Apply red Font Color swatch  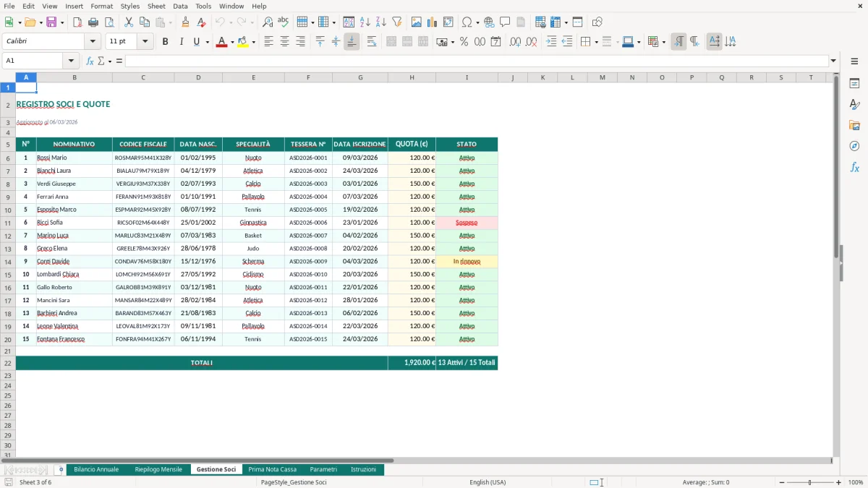click(x=221, y=42)
